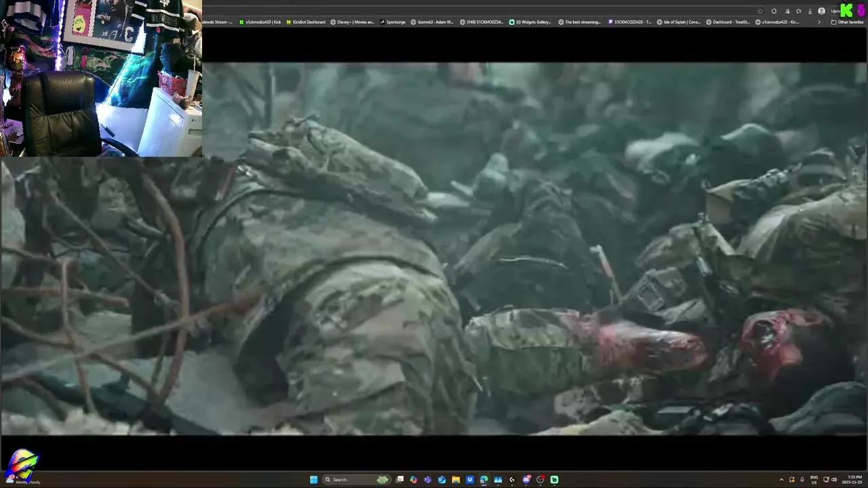The image size is (868, 488).
Task: Open the Isle of Siptah | Conan bookmark
Action: click(679, 22)
